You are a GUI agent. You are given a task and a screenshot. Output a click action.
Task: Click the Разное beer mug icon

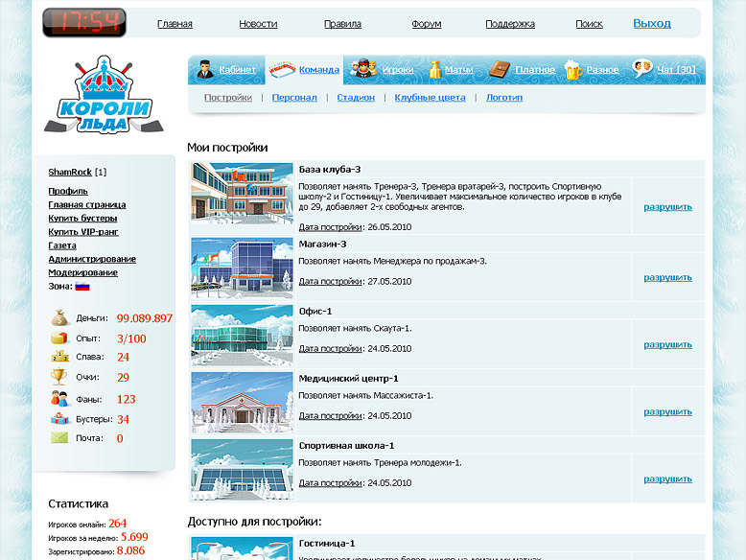[x=572, y=69]
